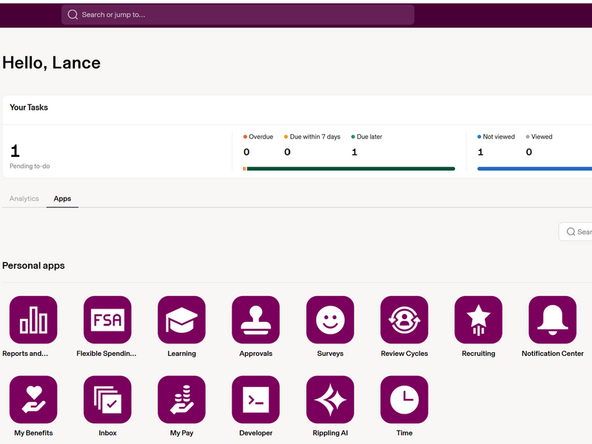The width and height of the screenshot is (592, 444).
Task: Click the green task due-date progress bar
Action: pos(351,169)
